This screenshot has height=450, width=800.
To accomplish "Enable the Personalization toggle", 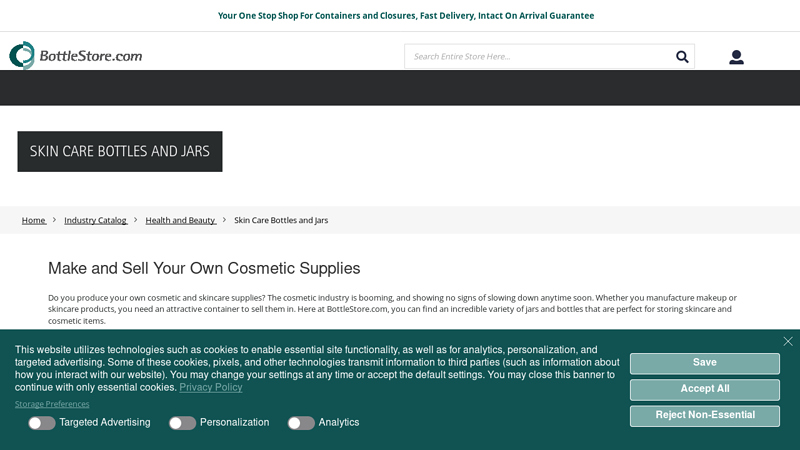I will click(182, 423).
